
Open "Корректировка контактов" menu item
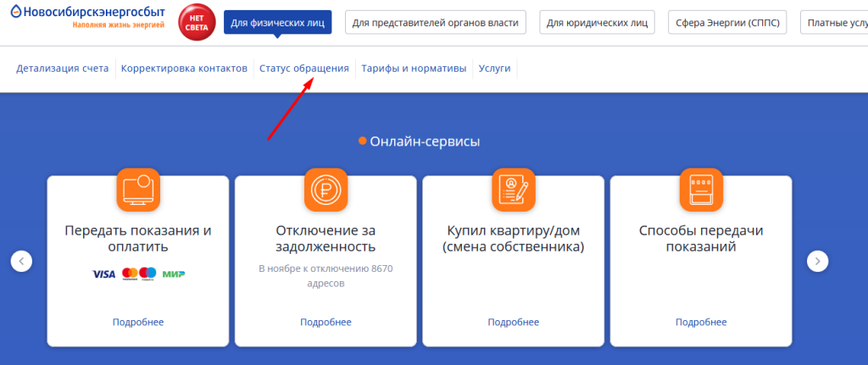(184, 68)
